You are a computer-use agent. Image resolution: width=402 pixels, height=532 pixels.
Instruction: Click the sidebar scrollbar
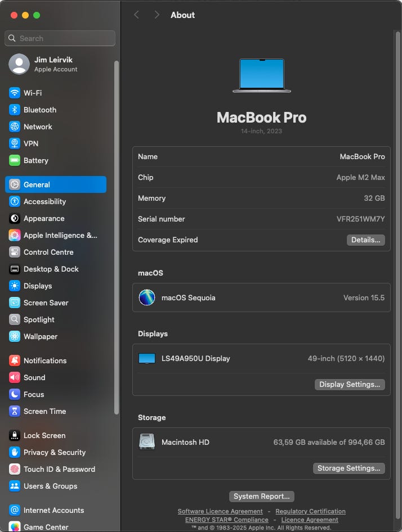(117, 237)
